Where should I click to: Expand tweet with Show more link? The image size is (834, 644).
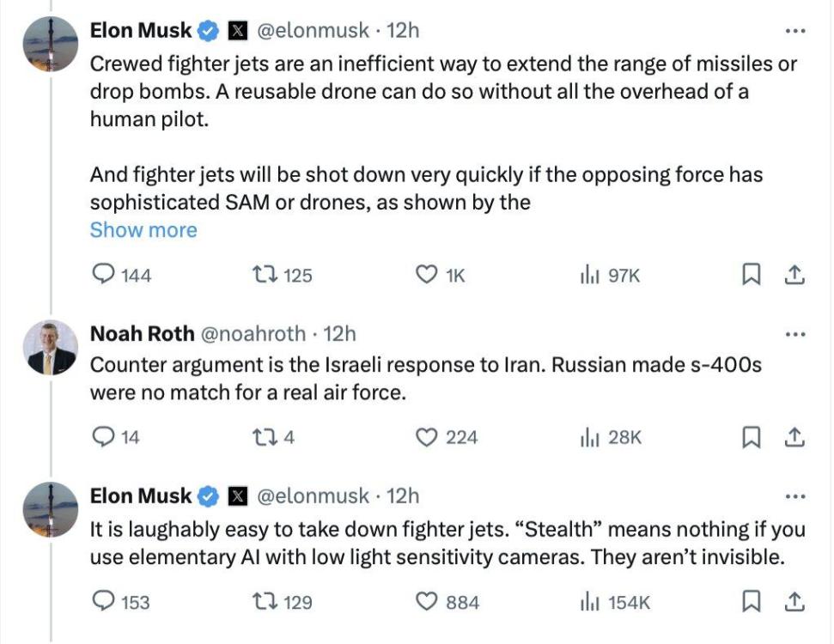pyautogui.click(x=143, y=230)
